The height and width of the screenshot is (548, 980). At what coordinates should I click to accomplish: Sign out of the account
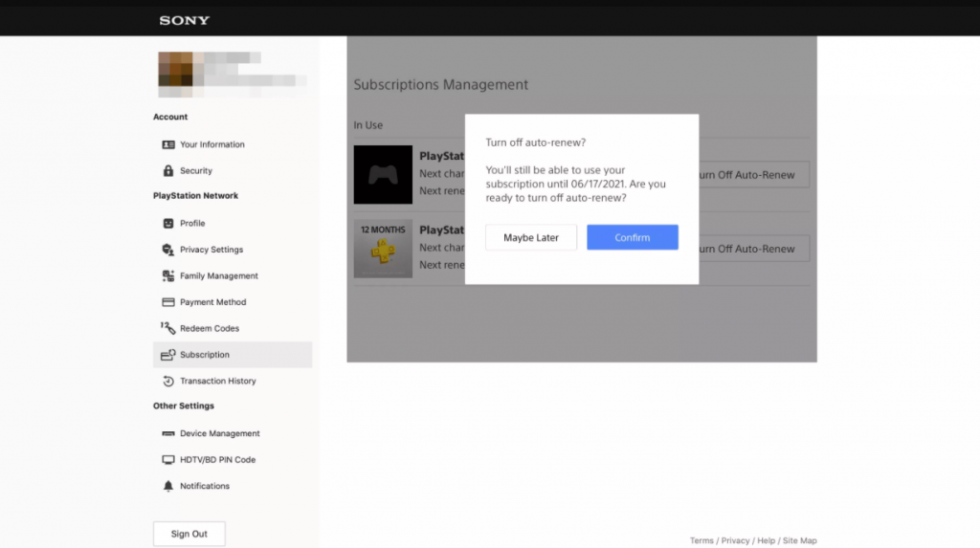click(189, 534)
